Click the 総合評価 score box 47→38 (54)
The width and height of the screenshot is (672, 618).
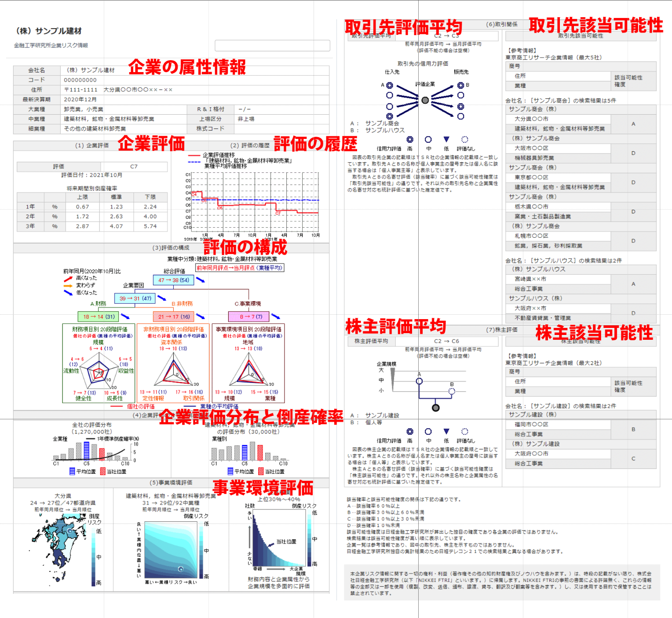pyautogui.click(x=174, y=280)
